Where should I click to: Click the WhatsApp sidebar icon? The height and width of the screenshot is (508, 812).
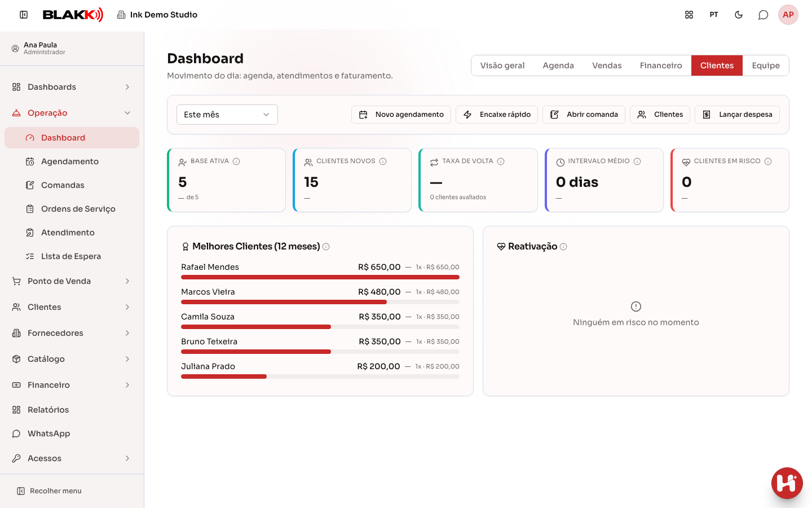tap(16, 433)
